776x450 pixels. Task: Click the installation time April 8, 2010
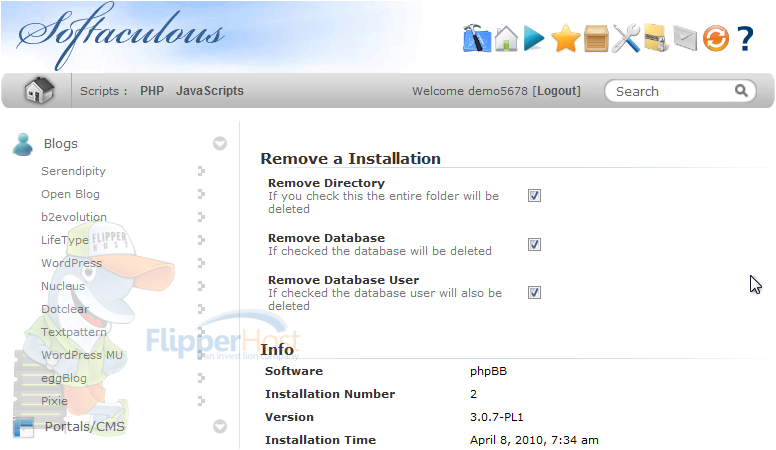point(534,440)
